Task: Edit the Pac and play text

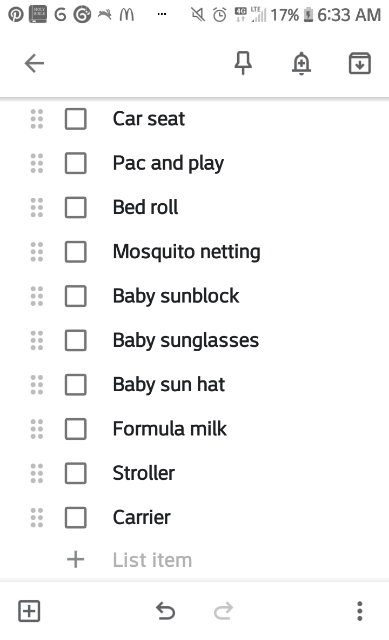Action: tap(168, 163)
